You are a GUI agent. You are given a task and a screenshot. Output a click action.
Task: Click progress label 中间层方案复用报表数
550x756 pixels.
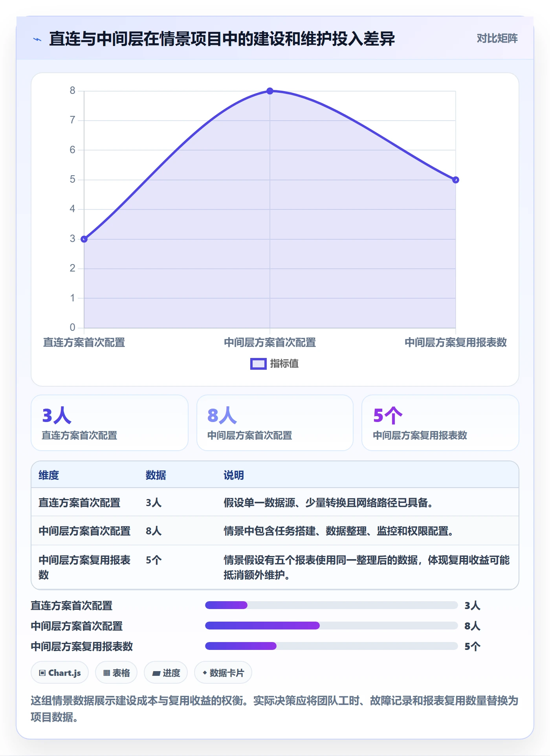click(x=82, y=646)
